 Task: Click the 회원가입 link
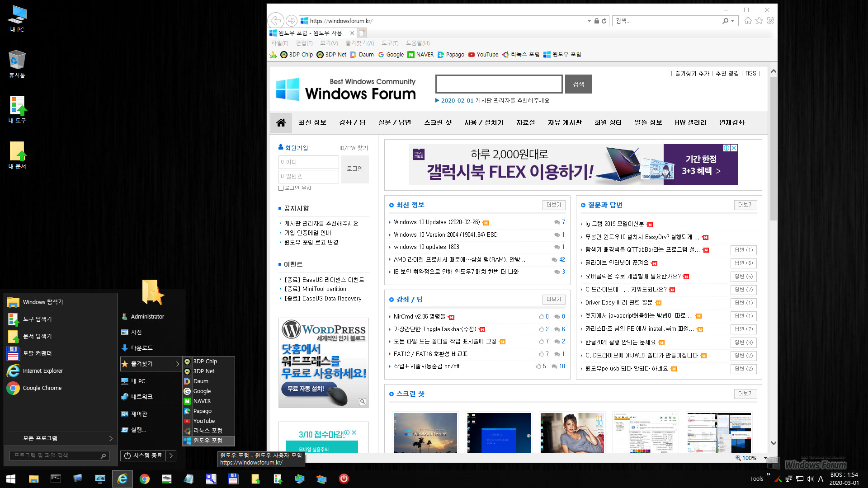tap(296, 148)
